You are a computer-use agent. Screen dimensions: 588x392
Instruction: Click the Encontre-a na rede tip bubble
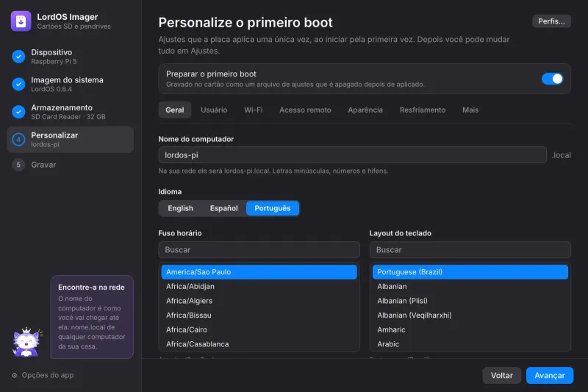[x=92, y=317]
